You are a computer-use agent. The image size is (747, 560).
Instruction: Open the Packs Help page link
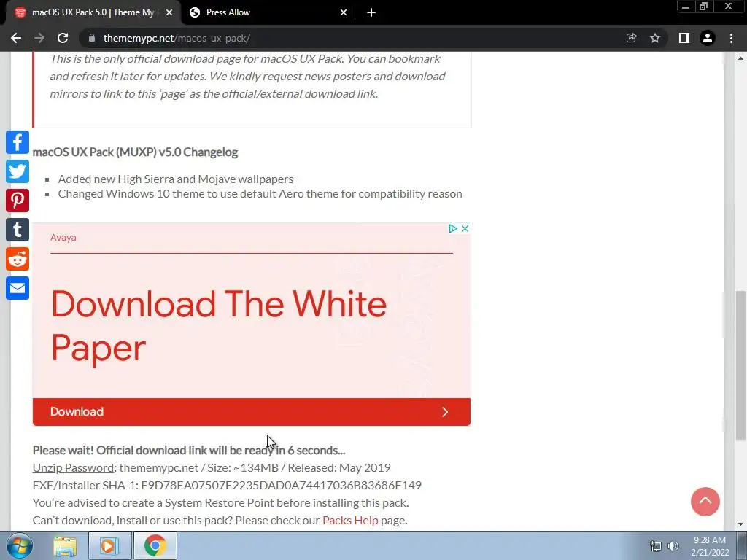point(350,520)
